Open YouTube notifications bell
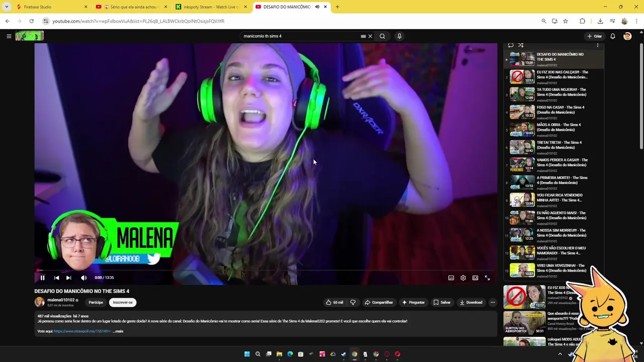Image resolution: width=644 pixels, height=362 pixels. (613, 36)
